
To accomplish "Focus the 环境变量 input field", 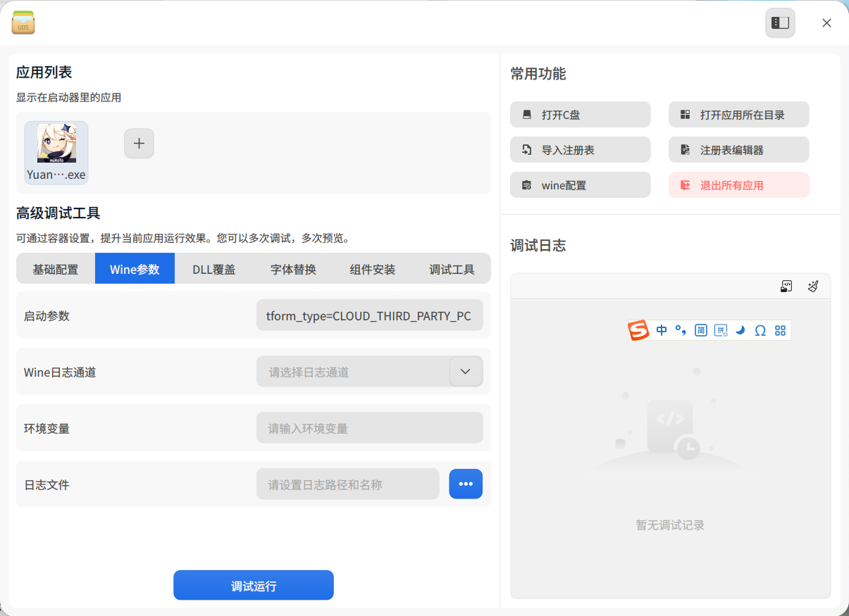I will (x=370, y=428).
